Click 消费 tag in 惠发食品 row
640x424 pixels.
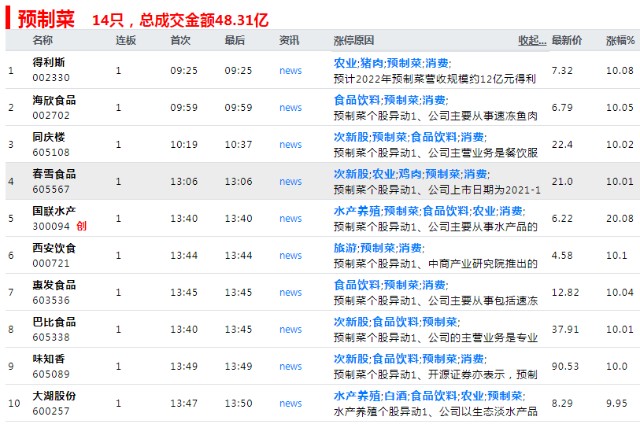(434, 285)
